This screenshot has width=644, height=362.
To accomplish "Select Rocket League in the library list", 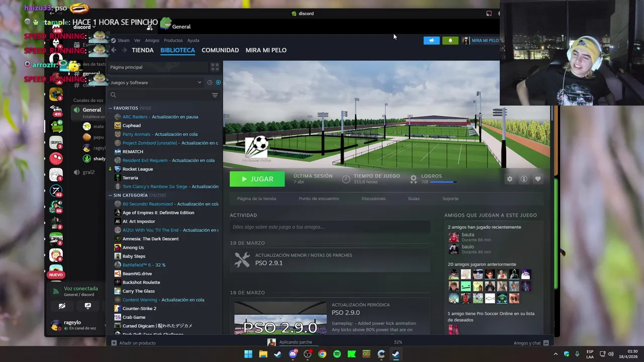I will (x=137, y=169).
